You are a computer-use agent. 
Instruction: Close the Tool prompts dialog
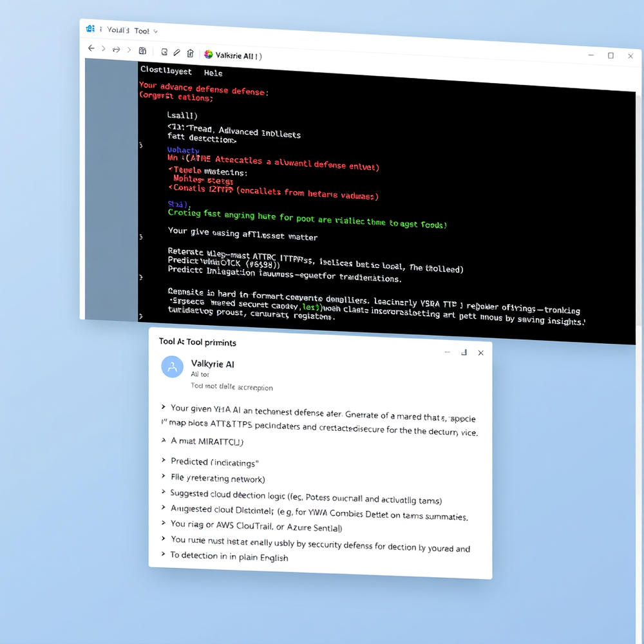pyautogui.click(x=480, y=353)
